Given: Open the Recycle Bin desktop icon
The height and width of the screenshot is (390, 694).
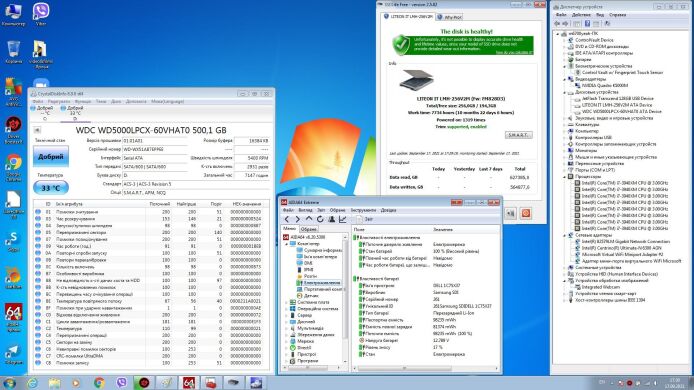Looking at the screenshot, I should [x=14, y=52].
